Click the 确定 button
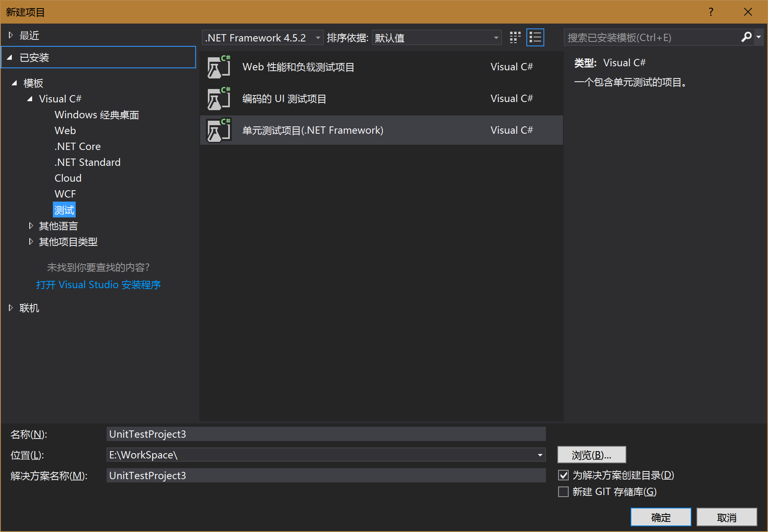Image resolution: width=768 pixels, height=532 pixels. click(x=661, y=517)
